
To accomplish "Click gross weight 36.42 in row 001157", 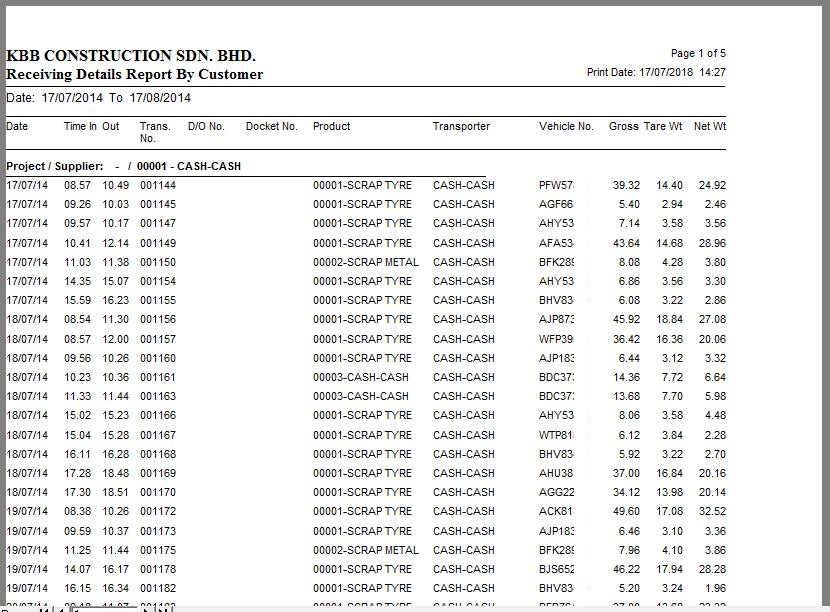I will [x=626, y=339].
